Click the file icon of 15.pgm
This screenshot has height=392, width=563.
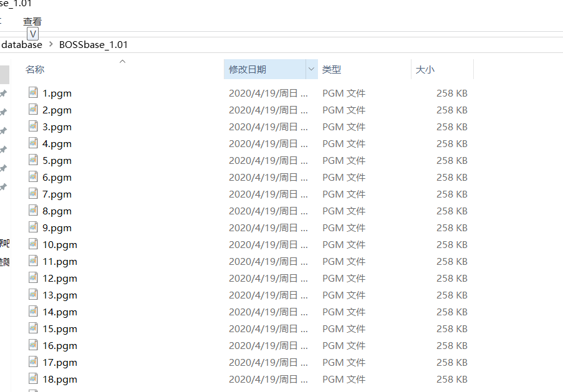[x=33, y=328]
